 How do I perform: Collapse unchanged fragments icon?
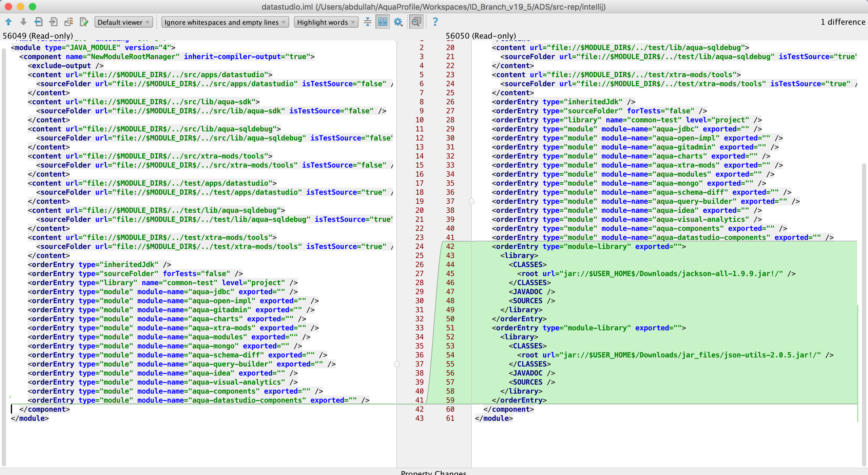(368, 22)
